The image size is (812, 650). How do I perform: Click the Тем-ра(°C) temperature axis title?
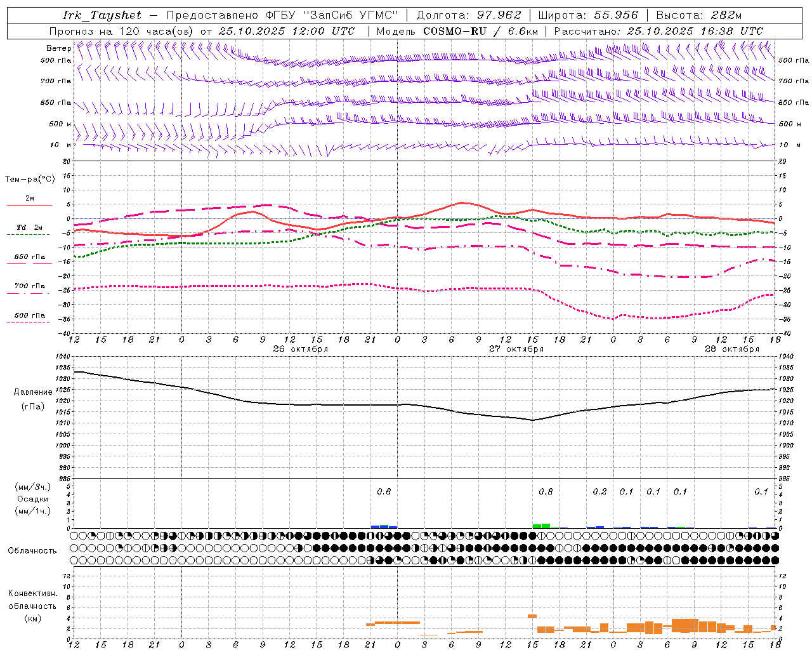30,180
